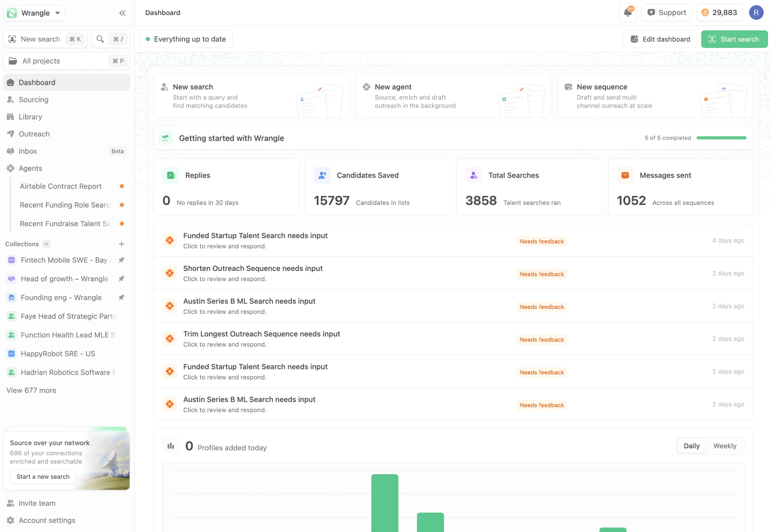This screenshot has width=771, height=532.
Task: Open Agents in the sidebar
Action: click(x=66, y=168)
